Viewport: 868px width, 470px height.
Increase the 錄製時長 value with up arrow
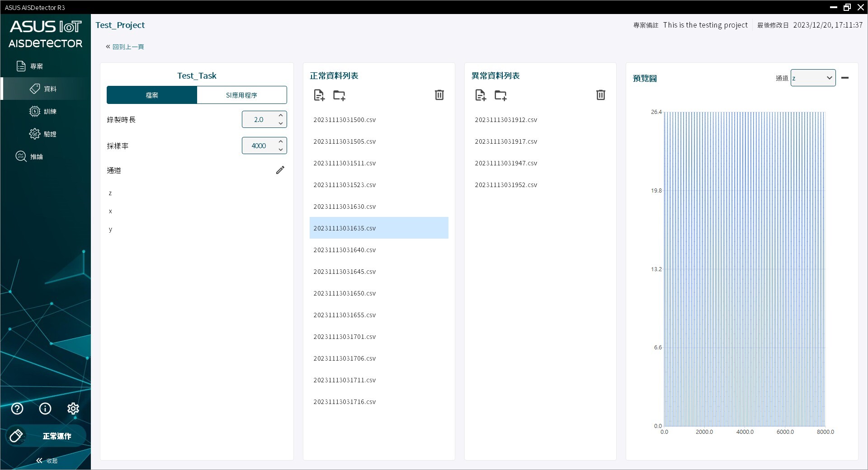tap(281, 115)
